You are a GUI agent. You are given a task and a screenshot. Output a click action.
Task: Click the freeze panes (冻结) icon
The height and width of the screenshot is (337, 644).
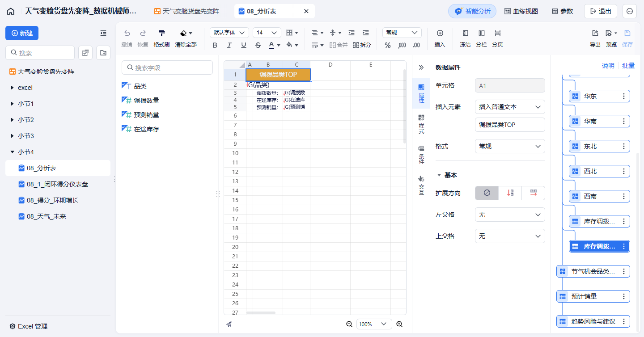(x=466, y=33)
